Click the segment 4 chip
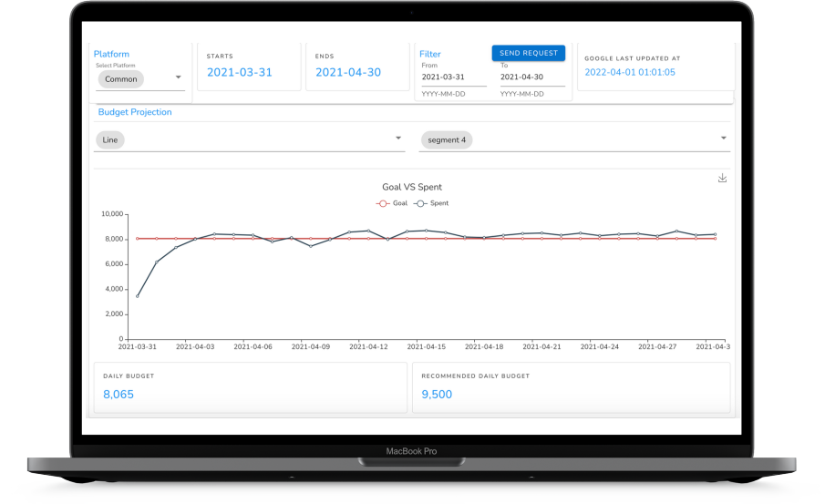 tap(446, 139)
